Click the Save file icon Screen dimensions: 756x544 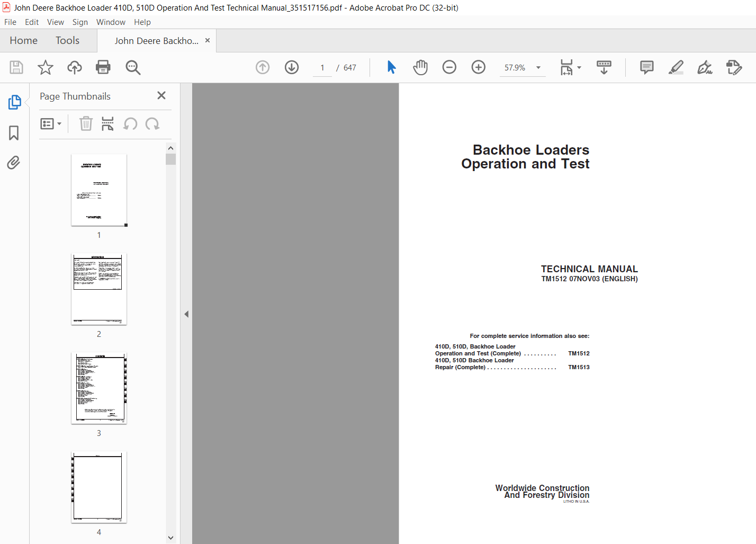16,67
